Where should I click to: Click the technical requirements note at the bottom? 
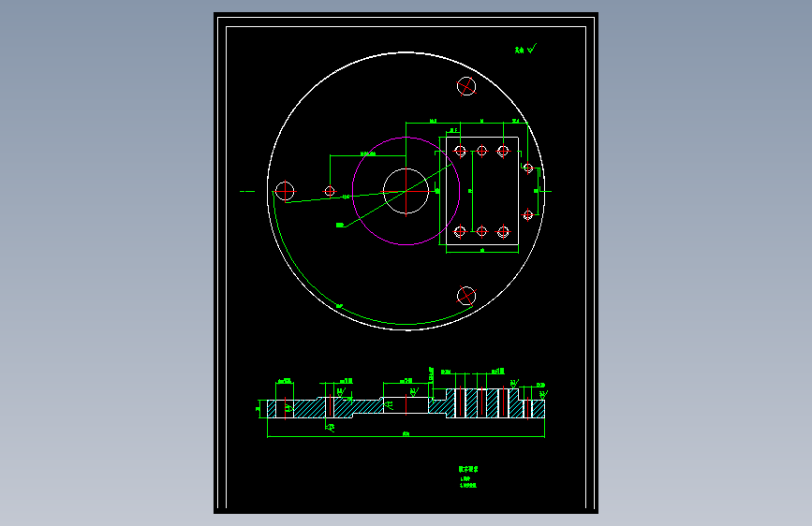[468, 476]
